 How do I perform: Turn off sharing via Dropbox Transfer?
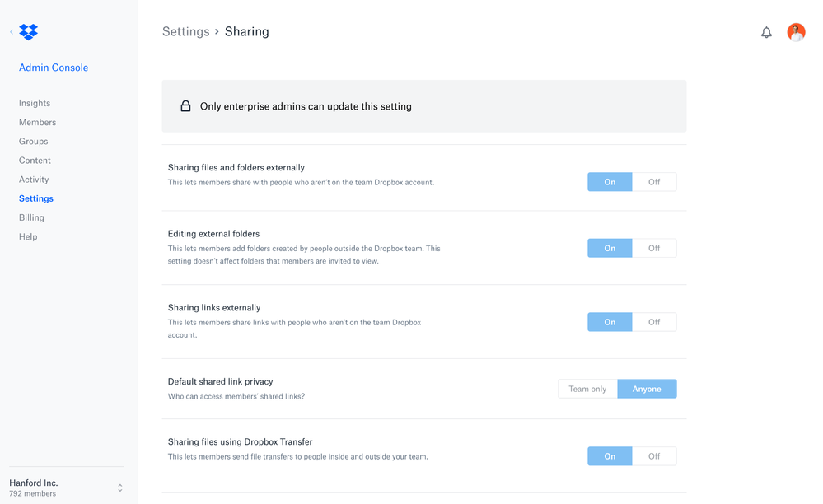click(654, 456)
